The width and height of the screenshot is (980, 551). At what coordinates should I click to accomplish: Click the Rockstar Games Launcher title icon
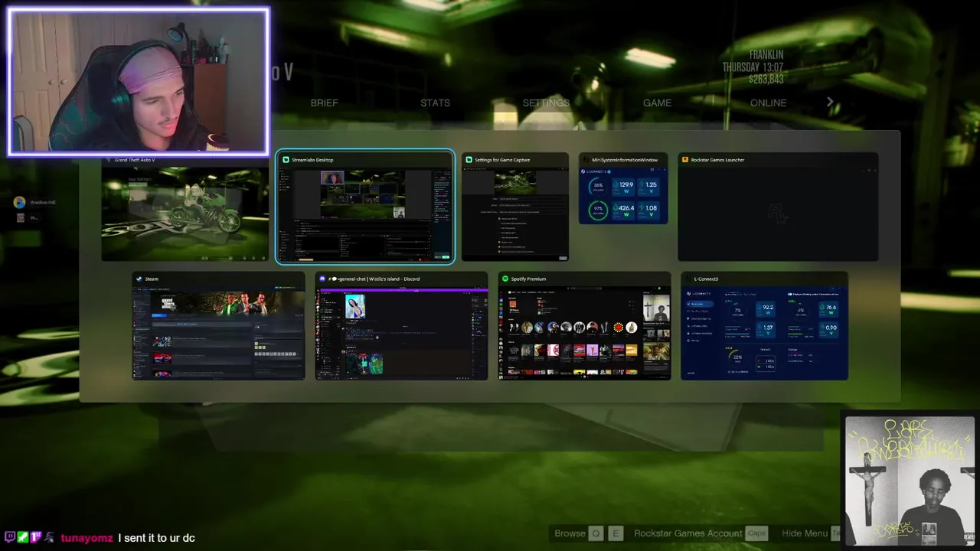click(685, 160)
